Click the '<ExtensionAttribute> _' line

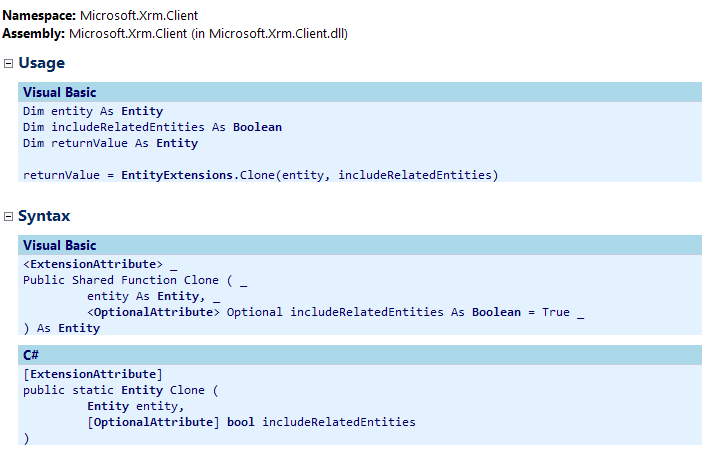[100, 264]
